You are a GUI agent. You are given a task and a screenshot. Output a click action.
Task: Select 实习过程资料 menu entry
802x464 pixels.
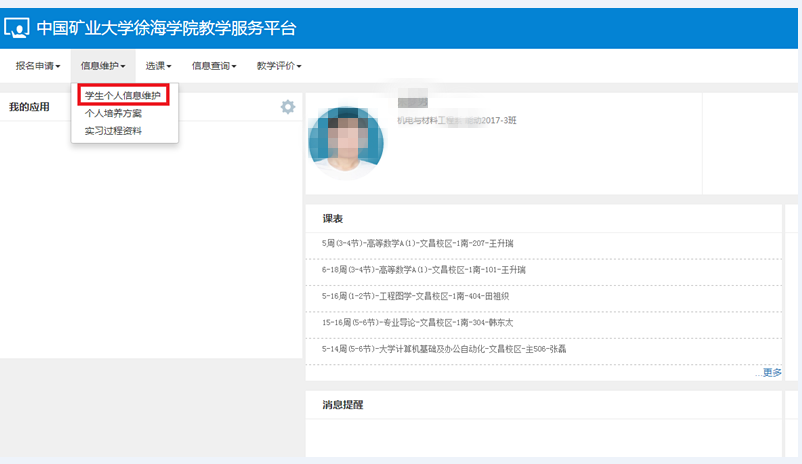[x=113, y=130]
